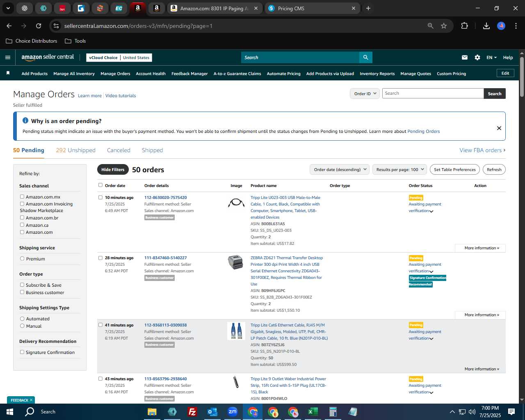Open order link 111-8347460-5140227
The image size is (525, 420).
coord(165,258)
